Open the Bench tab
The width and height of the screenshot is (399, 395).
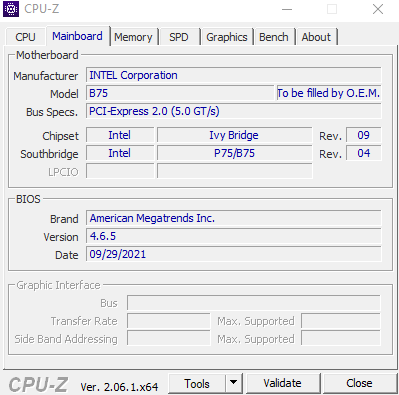pos(274,37)
